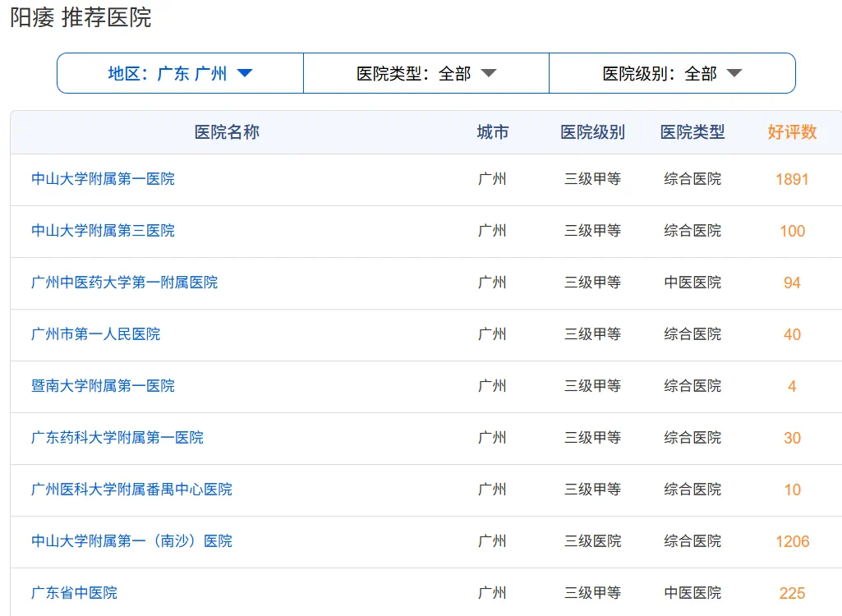Click rating count 1206

pos(792,542)
